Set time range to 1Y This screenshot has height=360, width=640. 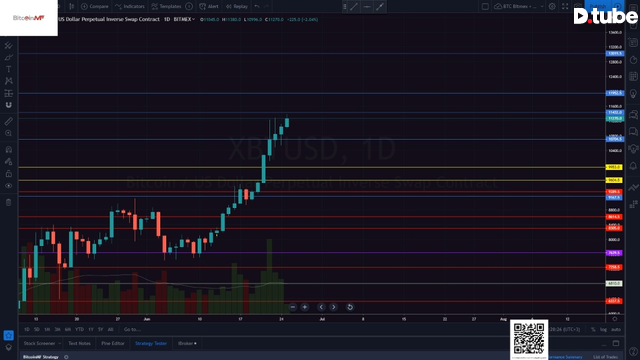coord(91,329)
